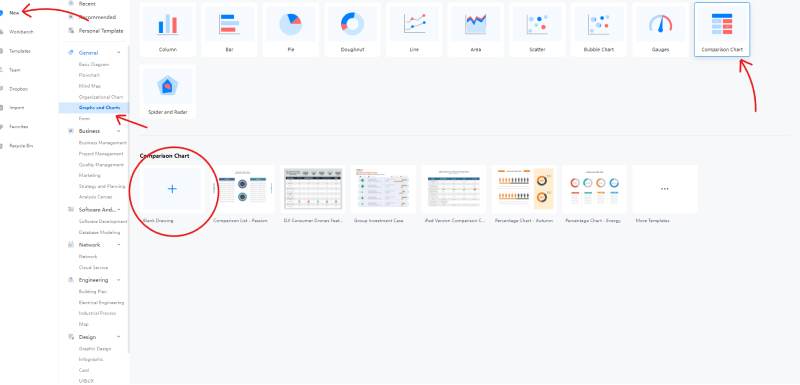Select the Column chart type icon
This screenshot has height=385, width=800.
[x=167, y=24]
